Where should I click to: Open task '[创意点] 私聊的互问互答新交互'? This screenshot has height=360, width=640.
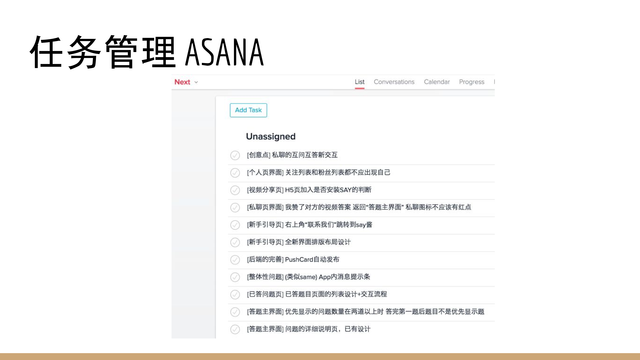pos(292,155)
